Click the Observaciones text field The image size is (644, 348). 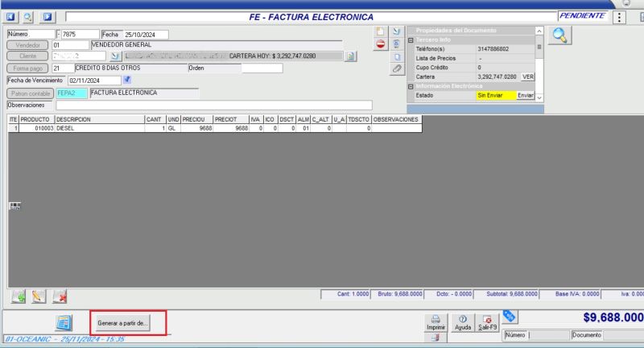(213, 105)
